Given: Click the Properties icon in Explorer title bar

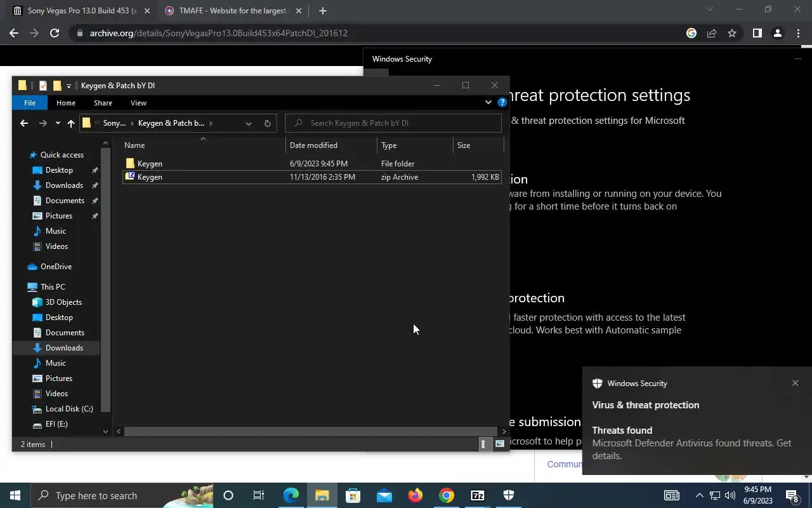Looking at the screenshot, I should pos(43,86).
